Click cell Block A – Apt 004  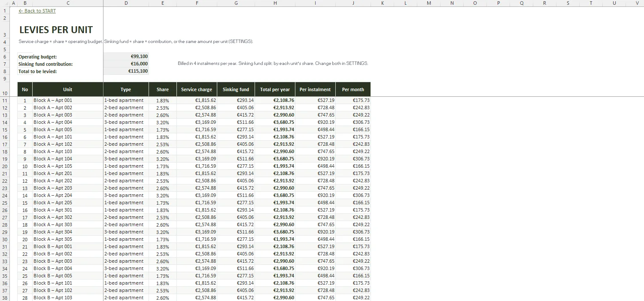coord(68,122)
